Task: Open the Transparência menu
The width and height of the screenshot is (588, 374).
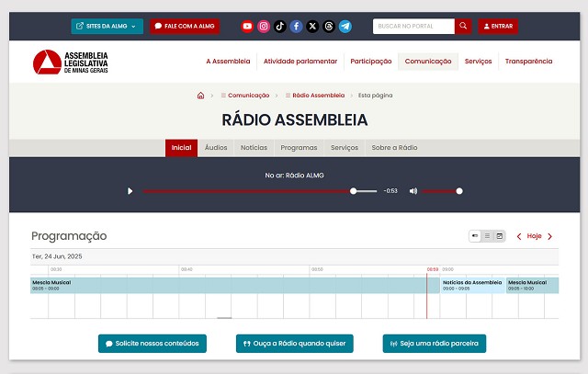Action: point(528,62)
